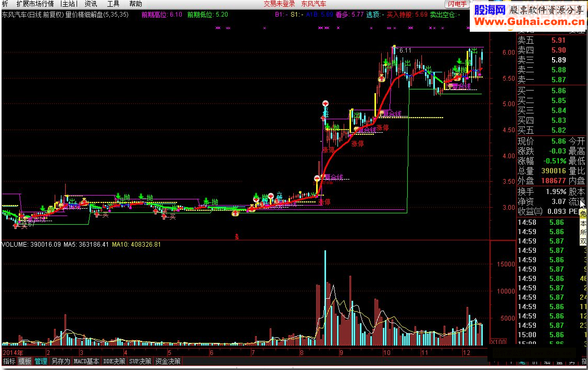Screen dimensions: 588x370
Task: Click the 另存为 save-as button
Action: [x=61, y=361]
